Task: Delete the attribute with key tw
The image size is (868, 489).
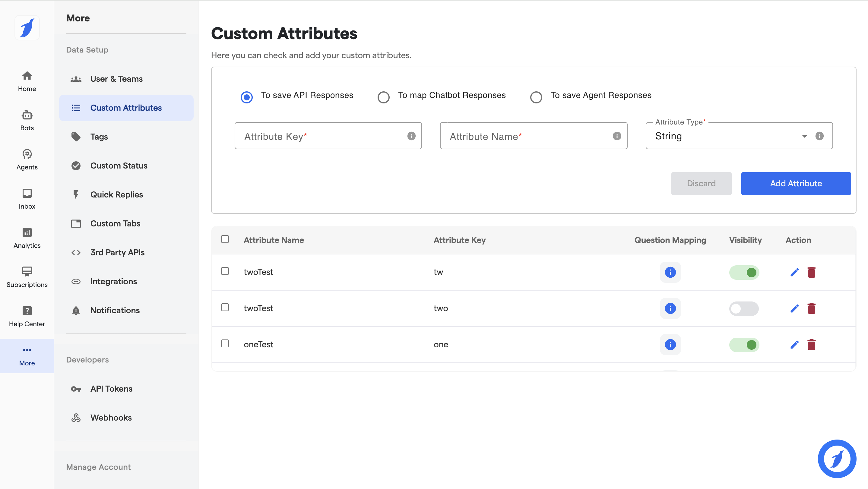Action: [x=811, y=272]
